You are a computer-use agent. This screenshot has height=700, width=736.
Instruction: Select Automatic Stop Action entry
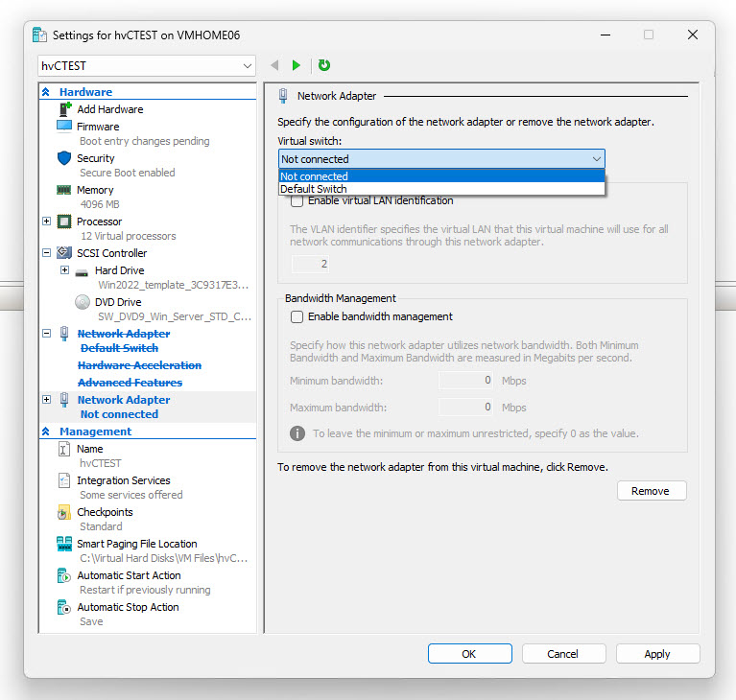128,607
